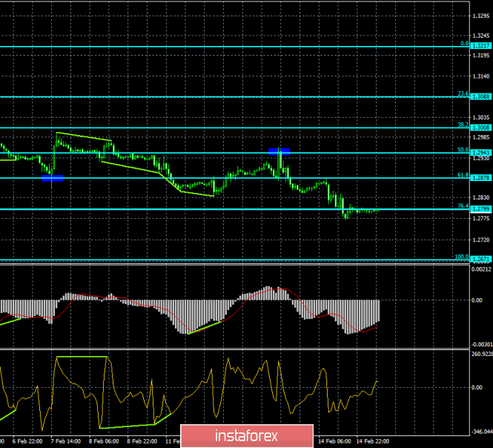Select the 76.4 Fibonacci level label
Screen dimensions: 493x448
463,206
